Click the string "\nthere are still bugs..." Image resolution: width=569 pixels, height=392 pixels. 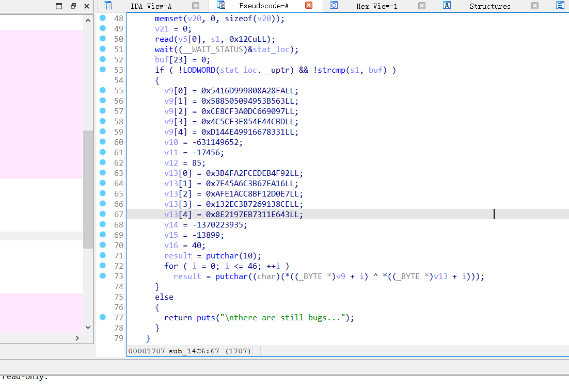[282, 318]
